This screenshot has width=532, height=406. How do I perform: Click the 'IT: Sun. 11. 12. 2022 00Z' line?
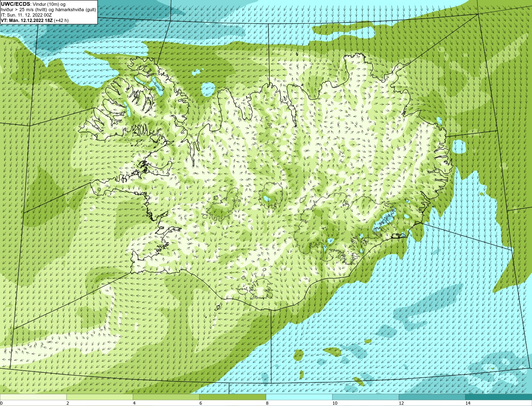click(26, 15)
